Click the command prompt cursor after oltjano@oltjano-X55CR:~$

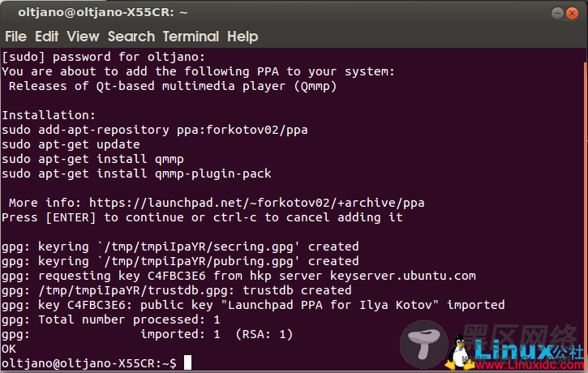[x=187, y=363]
